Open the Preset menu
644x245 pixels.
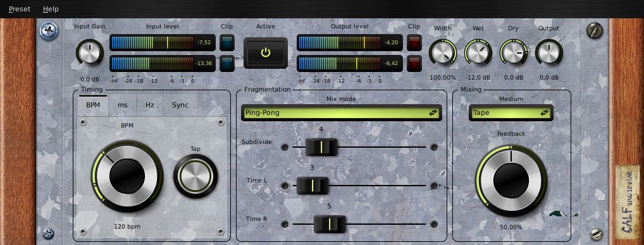click(20, 9)
